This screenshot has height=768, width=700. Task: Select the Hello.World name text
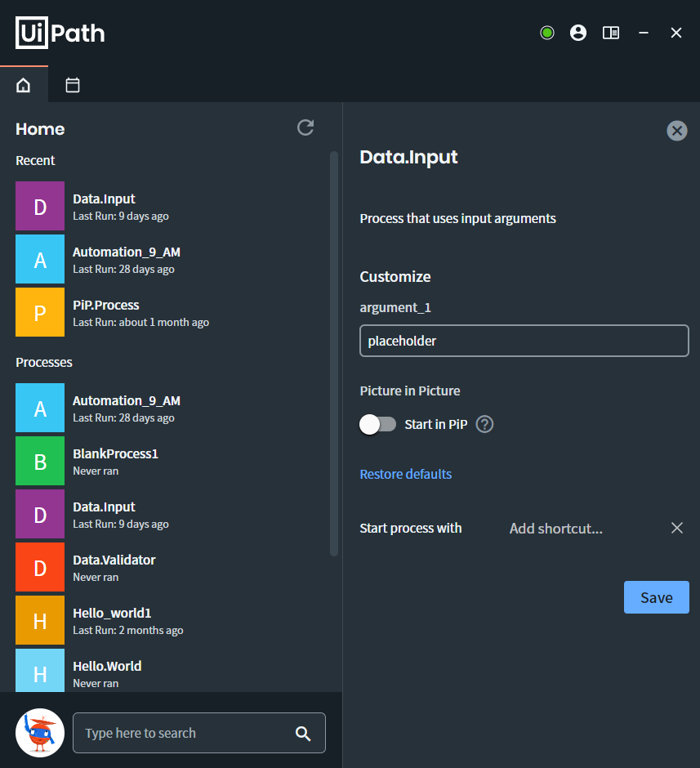(x=107, y=666)
